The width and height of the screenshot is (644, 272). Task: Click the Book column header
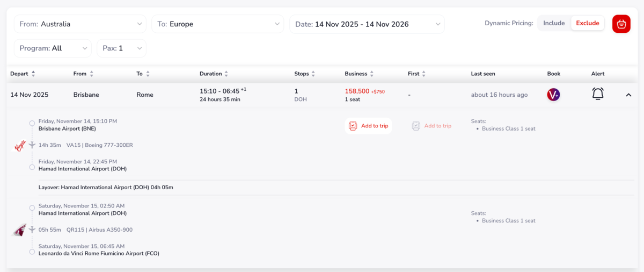click(553, 74)
